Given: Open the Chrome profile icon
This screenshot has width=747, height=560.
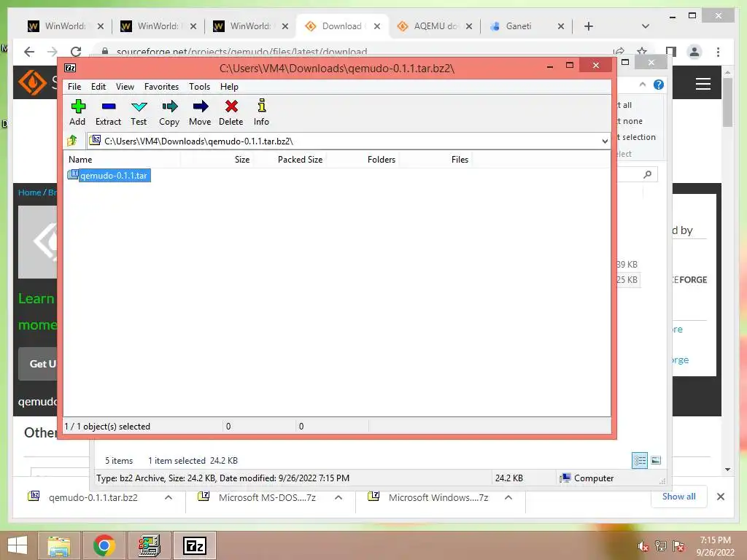Looking at the screenshot, I should [694, 52].
